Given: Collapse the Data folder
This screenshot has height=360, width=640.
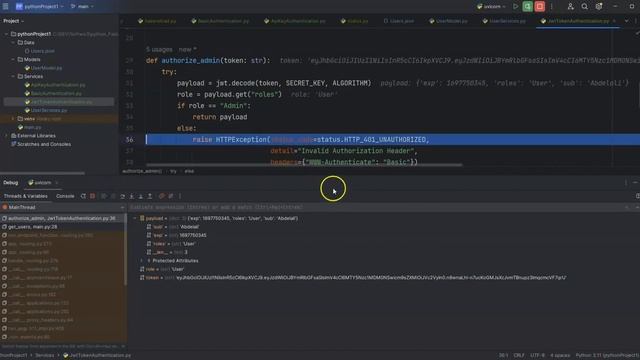Looking at the screenshot, I should coord(13,42).
